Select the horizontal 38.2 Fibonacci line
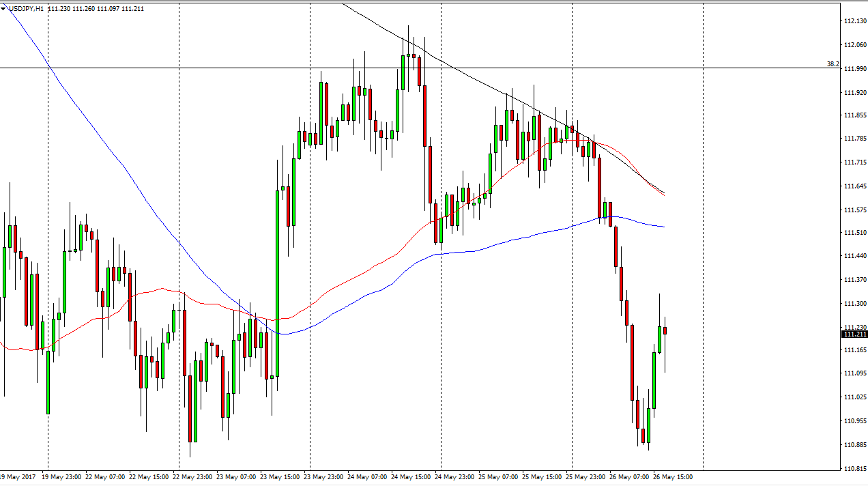 click(x=409, y=68)
